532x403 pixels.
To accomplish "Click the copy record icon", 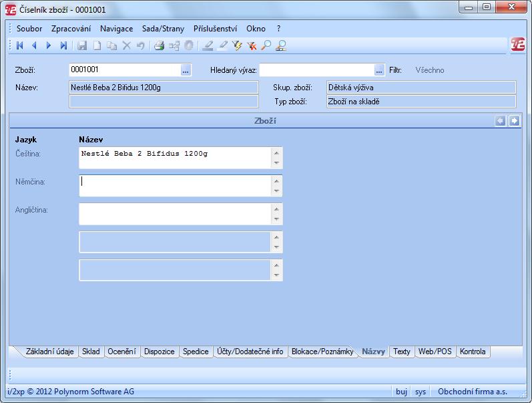I will pos(111,45).
